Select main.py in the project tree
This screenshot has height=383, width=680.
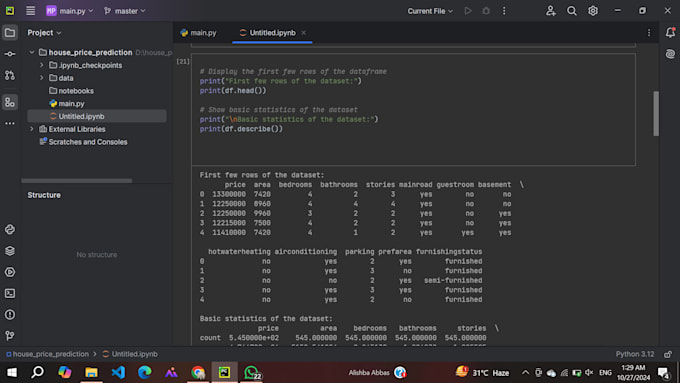pos(67,104)
